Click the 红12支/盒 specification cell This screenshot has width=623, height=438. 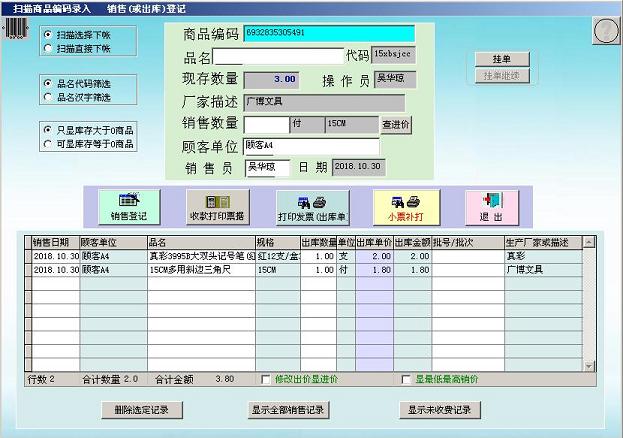278,256
